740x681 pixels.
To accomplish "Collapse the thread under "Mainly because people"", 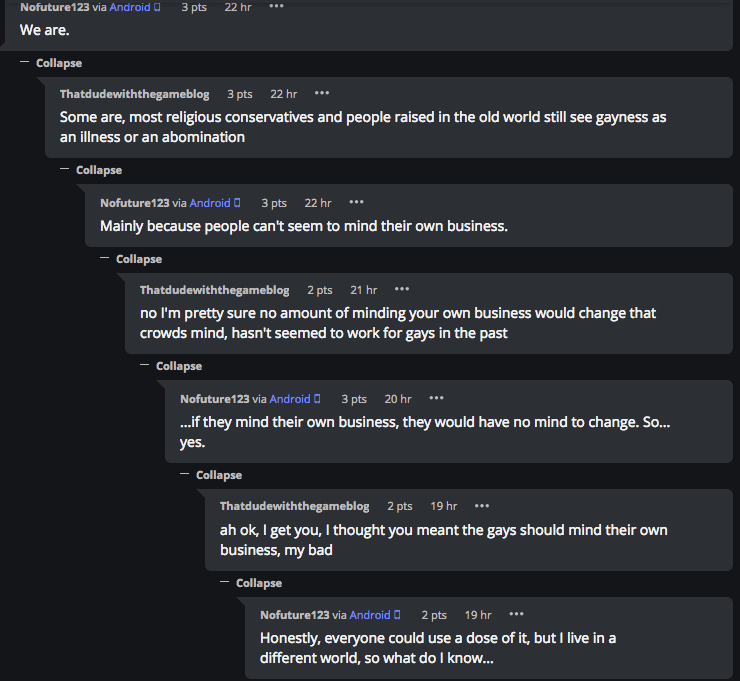I will [x=131, y=259].
